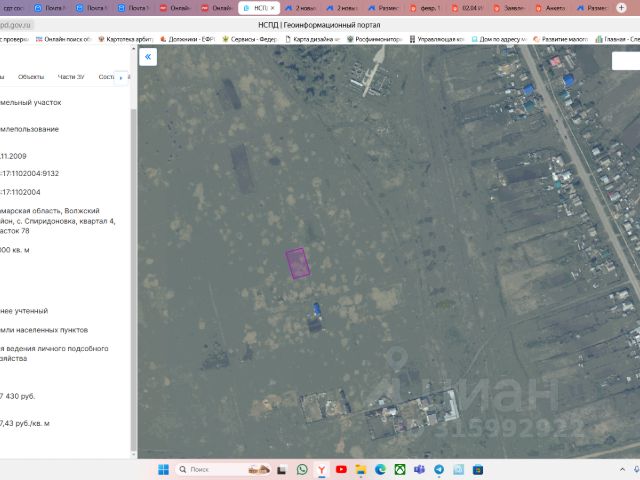Select the purple highlighted land parcel on map
The width and height of the screenshot is (640, 480).
[298, 263]
